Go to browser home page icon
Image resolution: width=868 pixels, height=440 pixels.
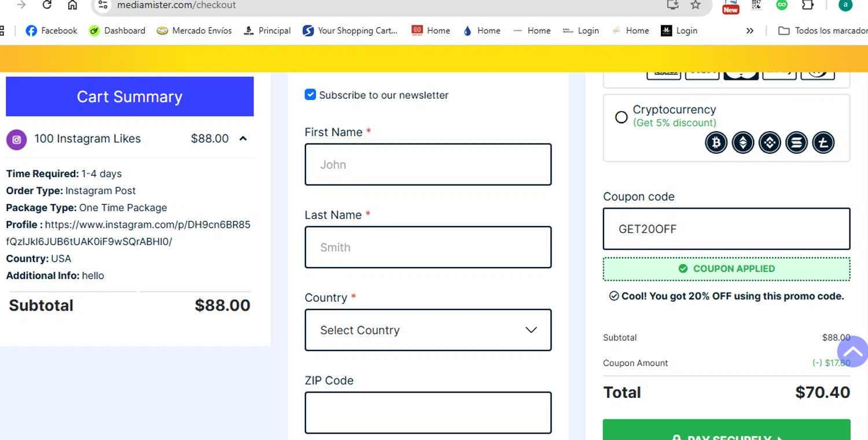tap(72, 5)
